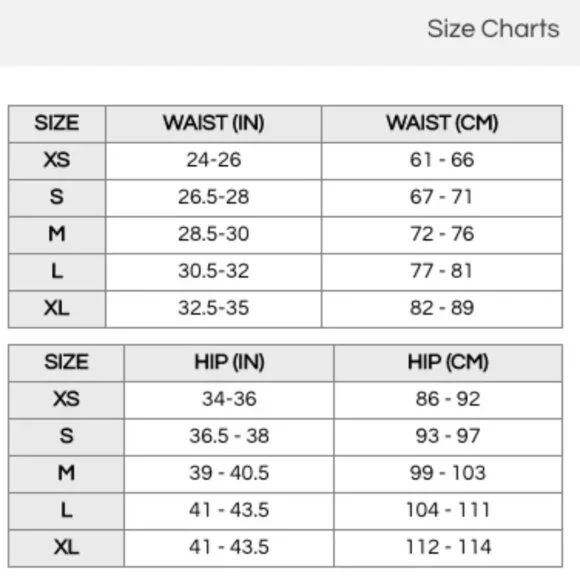Click hip cm value 112 - 114
Viewport: 580px width, 580px height.
click(x=448, y=547)
